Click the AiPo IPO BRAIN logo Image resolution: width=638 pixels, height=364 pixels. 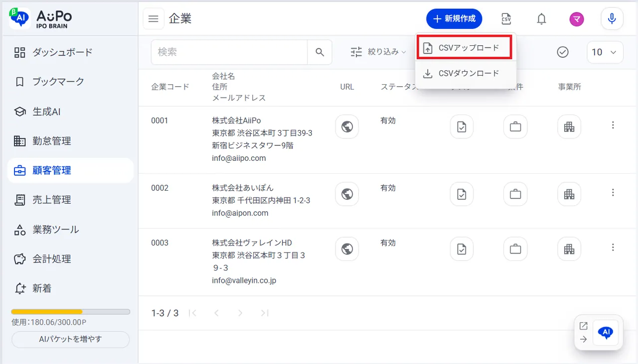tap(41, 18)
